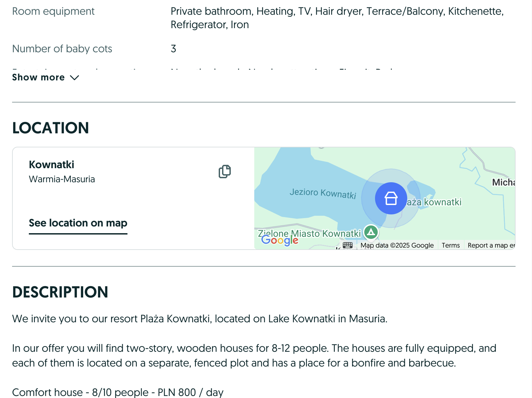Image resolution: width=532 pixels, height=398 pixels.
Task: Copy the Kownatki address with the copy icon
Action: tap(225, 172)
